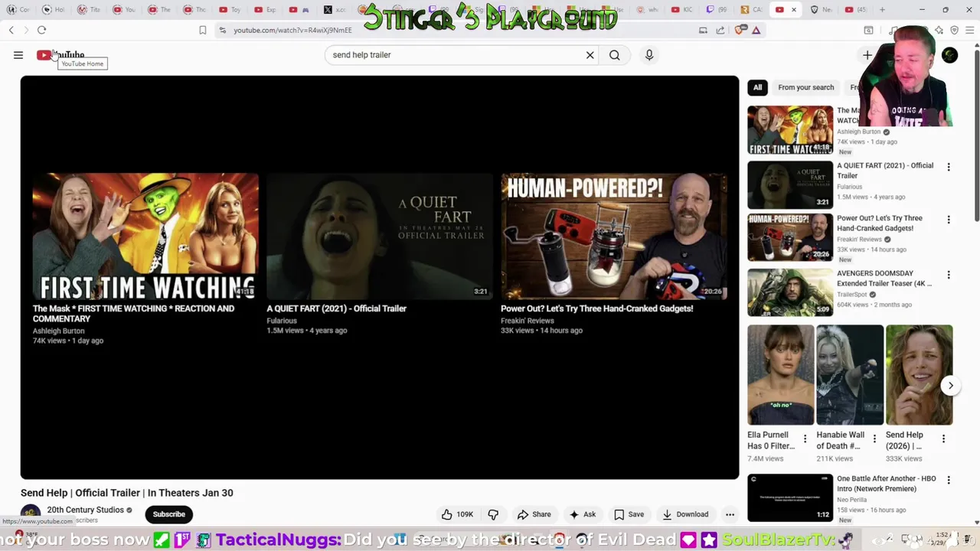980x551 pixels.
Task: Bookmark this page icon in address bar
Action: click(202, 30)
